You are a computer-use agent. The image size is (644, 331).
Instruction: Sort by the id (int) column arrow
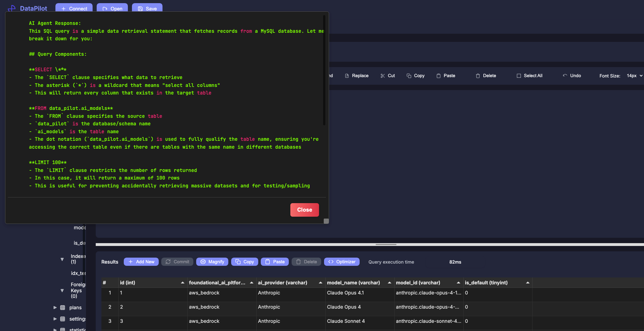(x=183, y=283)
